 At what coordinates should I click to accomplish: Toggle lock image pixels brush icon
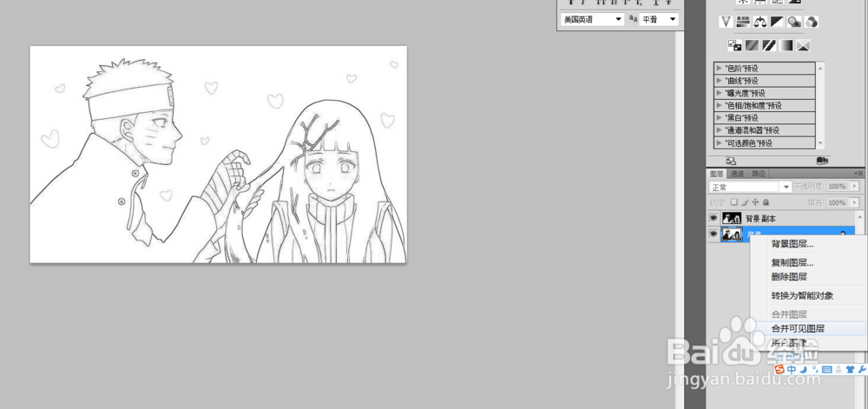tap(745, 202)
